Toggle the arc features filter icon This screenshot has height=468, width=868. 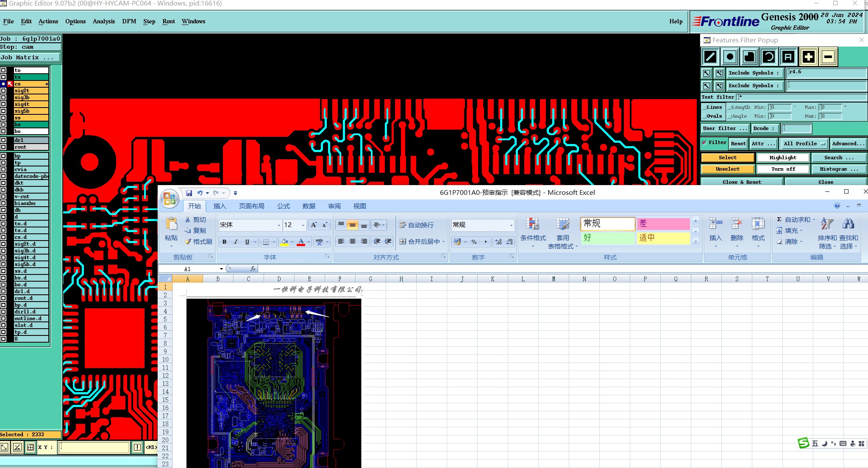(769, 57)
